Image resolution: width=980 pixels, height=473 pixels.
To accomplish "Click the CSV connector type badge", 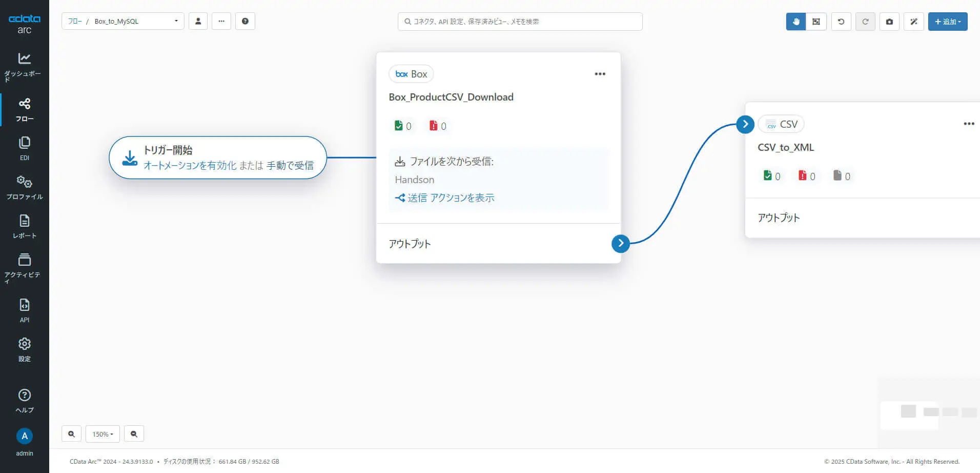I will coord(781,124).
